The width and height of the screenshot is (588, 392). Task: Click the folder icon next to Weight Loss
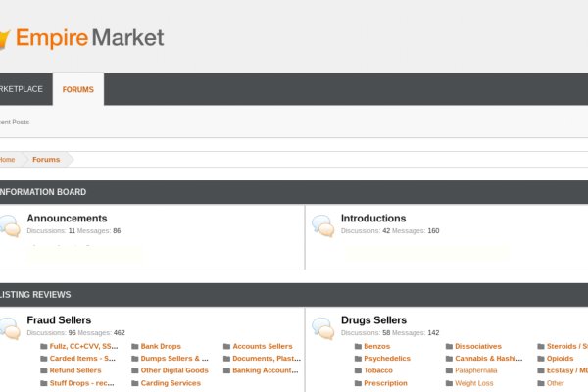coord(449,383)
